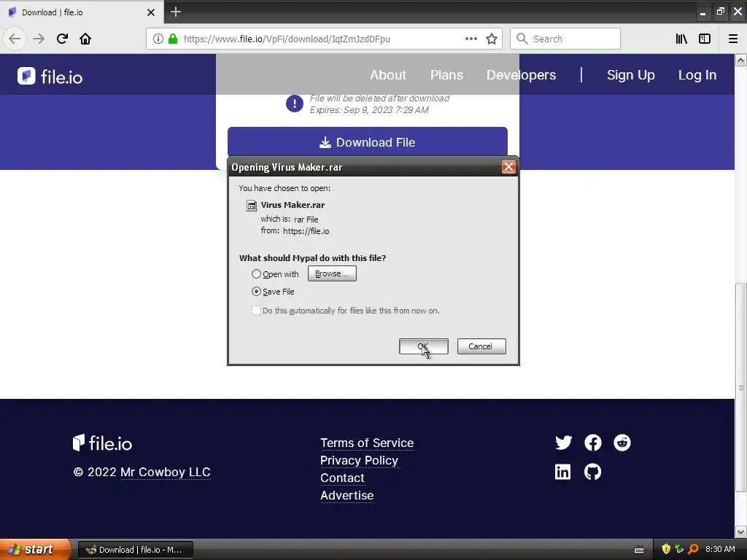Open the home page icon
The image size is (747, 560).
(x=85, y=39)
